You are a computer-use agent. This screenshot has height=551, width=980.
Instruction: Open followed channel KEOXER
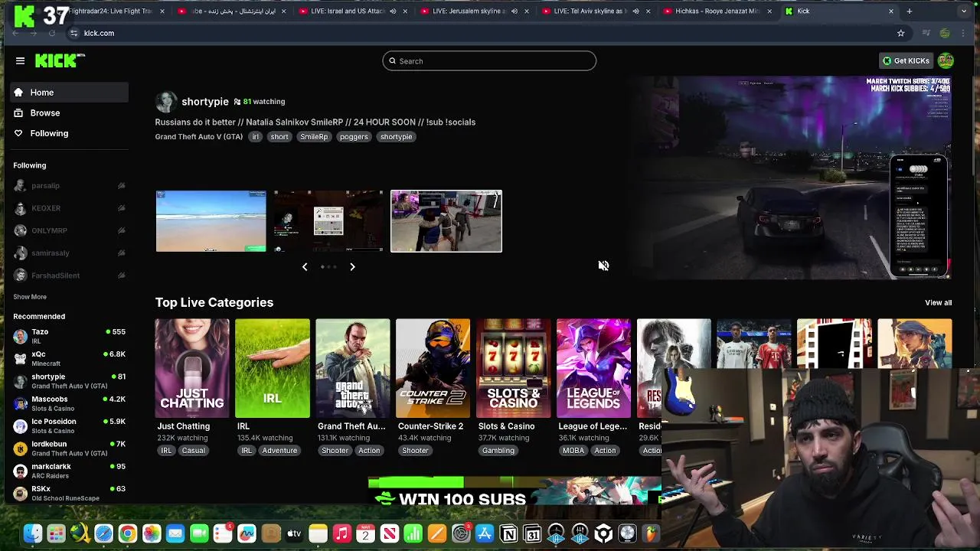pyautogui.click(x=70, y=208)
